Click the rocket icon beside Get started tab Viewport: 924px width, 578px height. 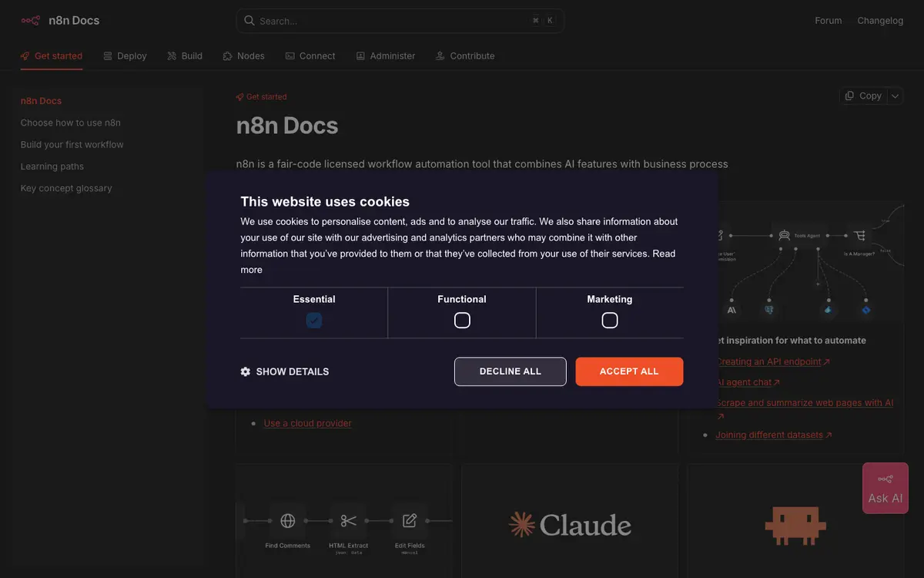pos(25,56)
